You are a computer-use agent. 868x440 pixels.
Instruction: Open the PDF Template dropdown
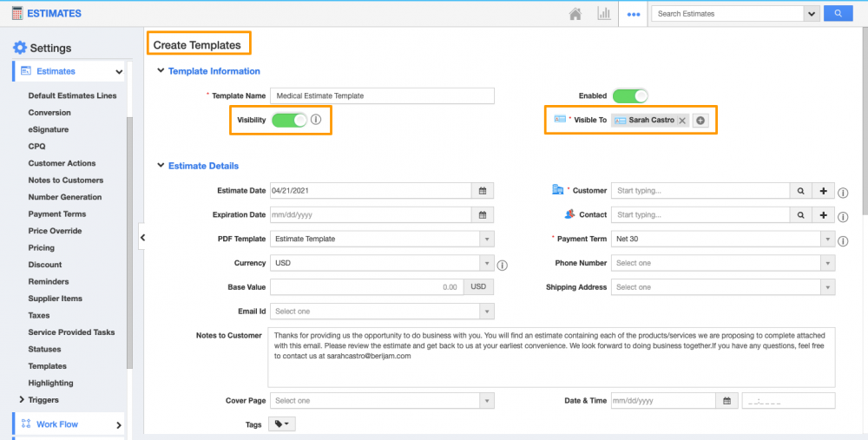(x=487, y=239)
